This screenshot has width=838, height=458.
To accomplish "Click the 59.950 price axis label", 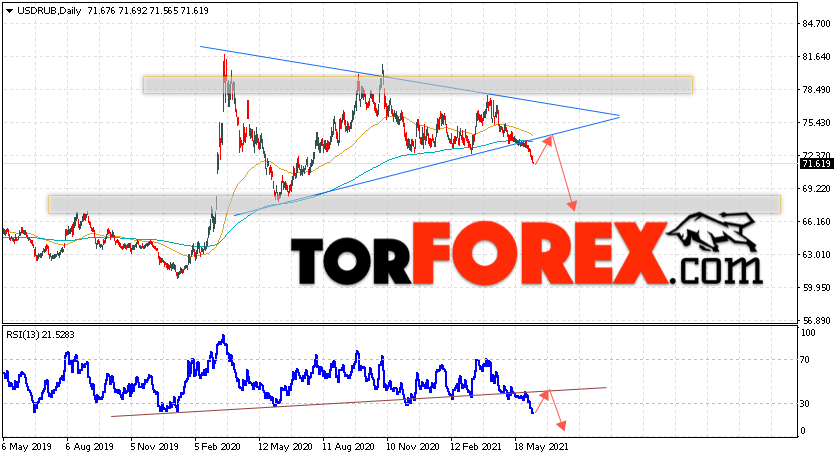I will 816,288.
